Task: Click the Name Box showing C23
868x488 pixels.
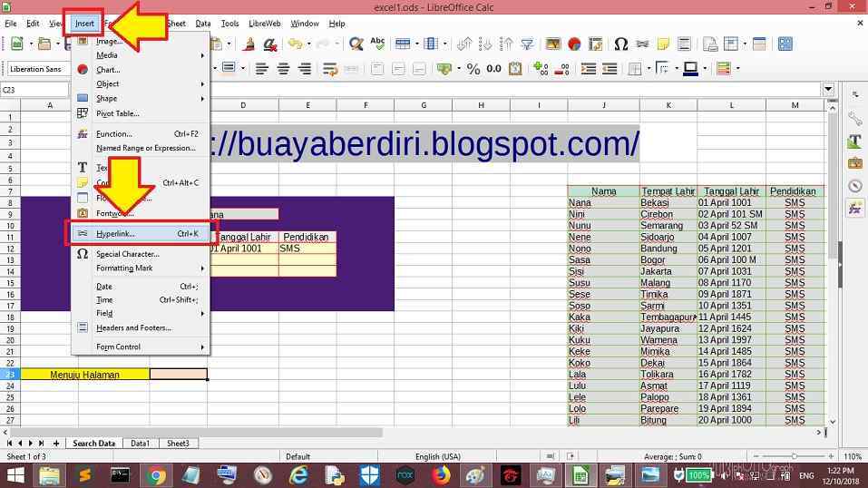Action: 34,90
